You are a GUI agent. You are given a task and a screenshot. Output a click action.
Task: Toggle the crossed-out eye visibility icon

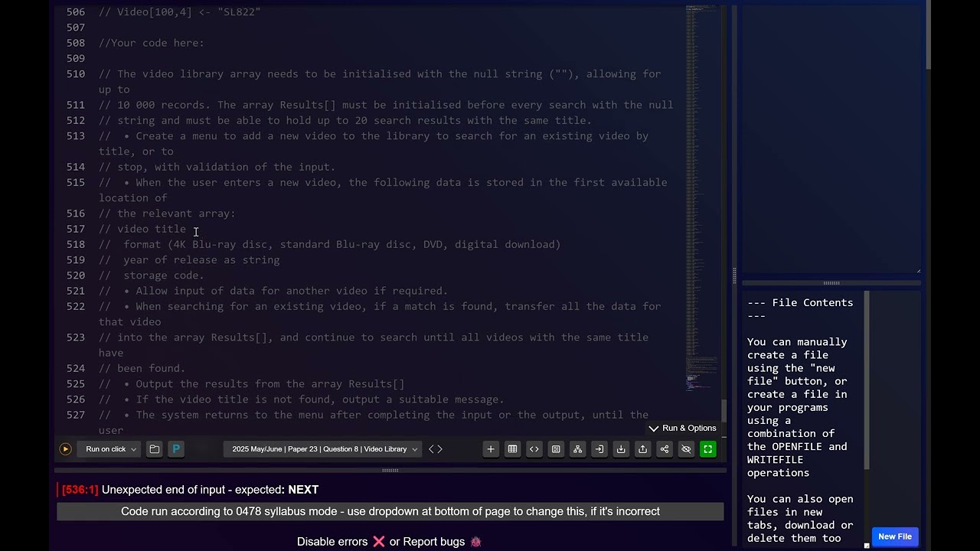[686, 449]
